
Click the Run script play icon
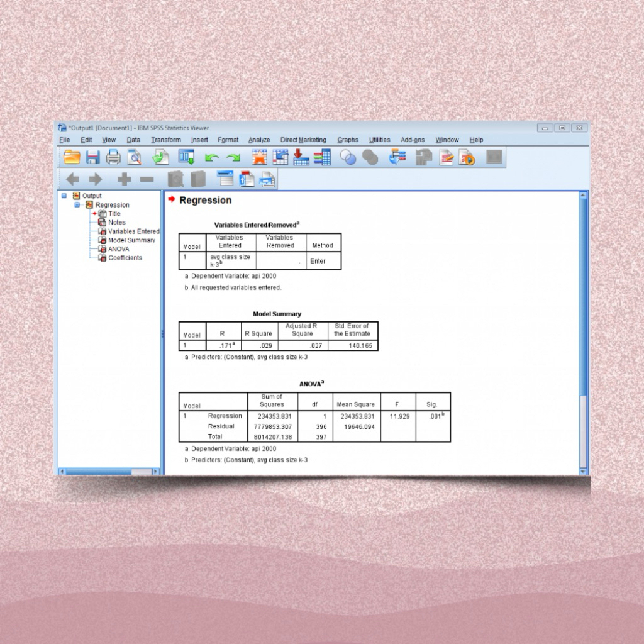(x=467, y=157)
